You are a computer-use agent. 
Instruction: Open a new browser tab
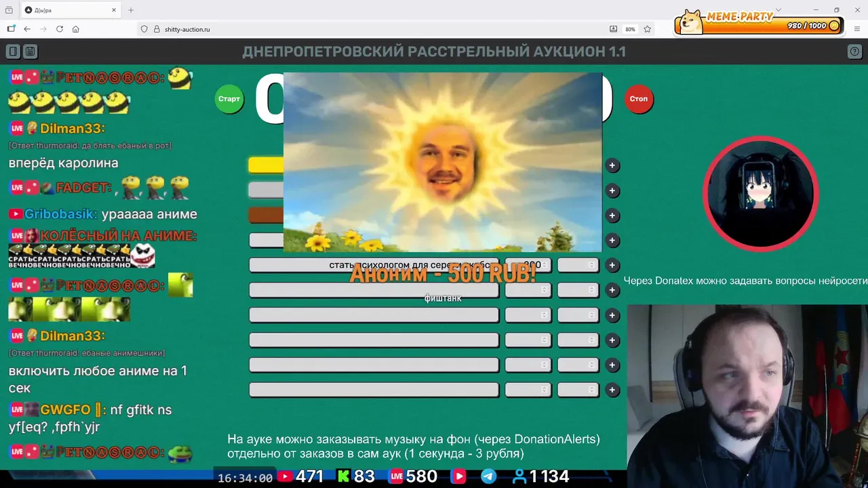[x=131, y=10]
